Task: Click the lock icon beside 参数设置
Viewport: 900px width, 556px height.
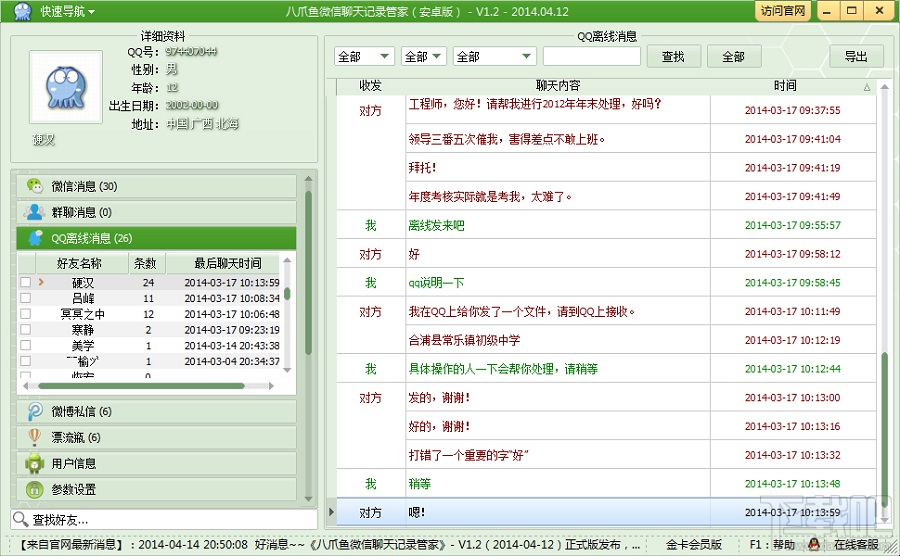Action: [34, 489]
